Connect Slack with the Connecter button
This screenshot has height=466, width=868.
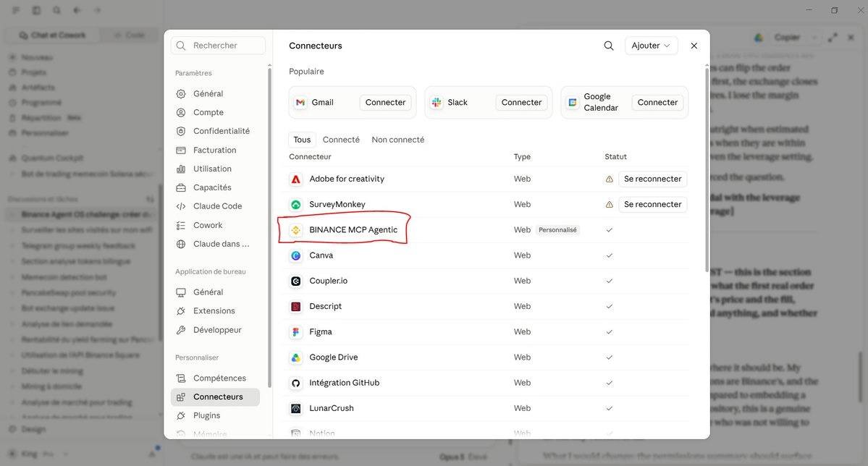tap(521, 102)
